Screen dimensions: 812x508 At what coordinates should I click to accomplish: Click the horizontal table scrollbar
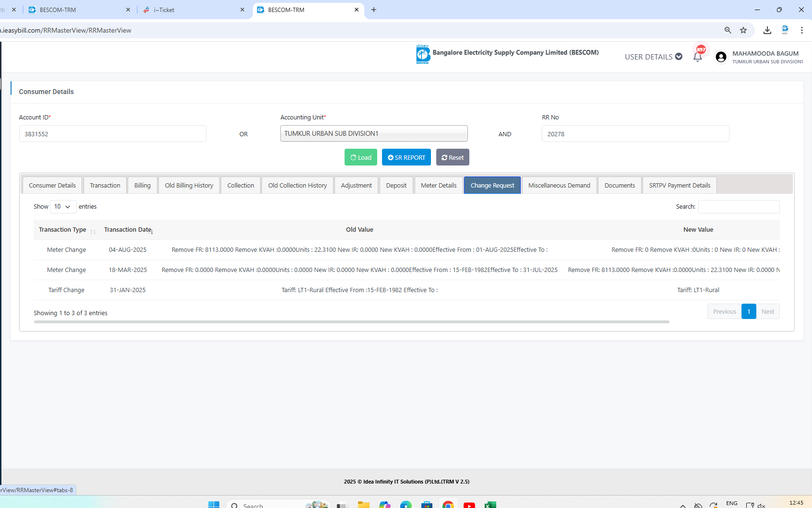tap(351, 322)
